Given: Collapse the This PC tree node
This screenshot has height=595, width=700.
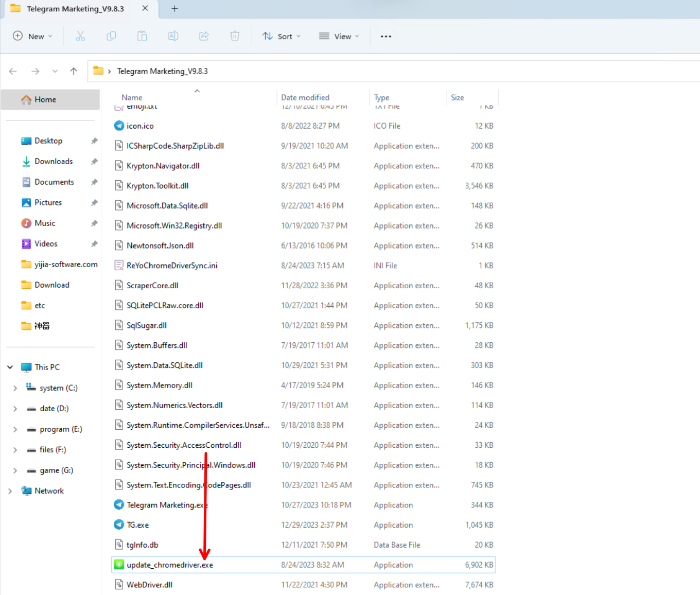Looking at the screenshot, I should [10, 367].
